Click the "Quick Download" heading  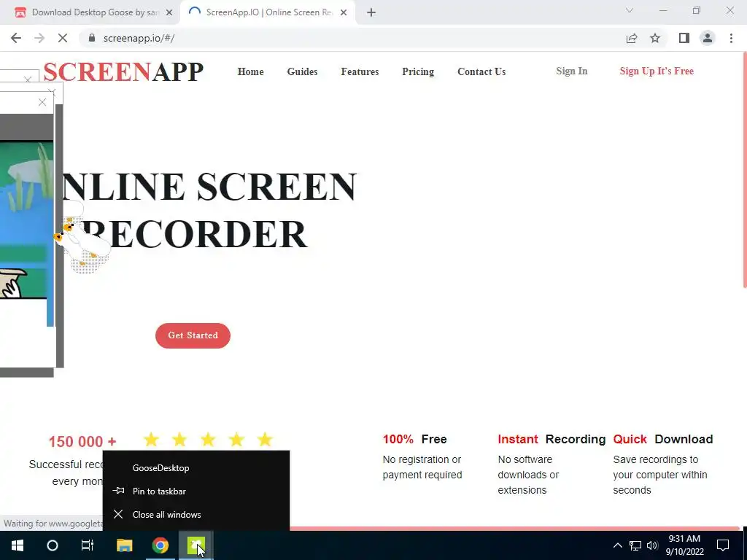(x=663, y=439)
